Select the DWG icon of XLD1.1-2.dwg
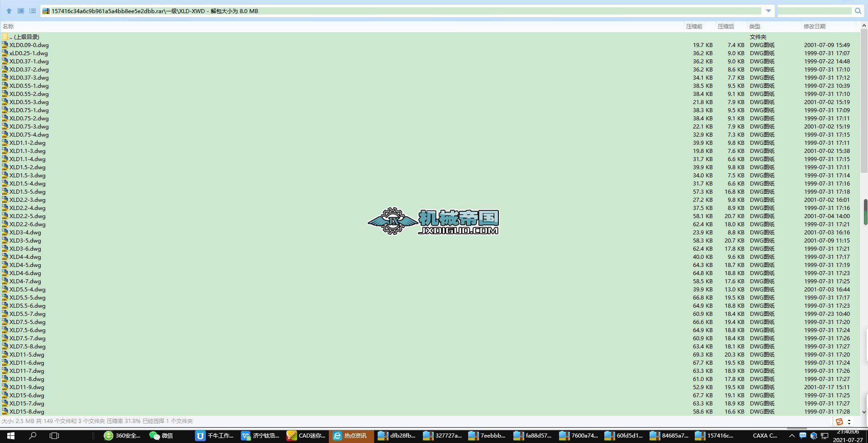The width and height of the screenshot is (868, 443). tap(5, 143)
